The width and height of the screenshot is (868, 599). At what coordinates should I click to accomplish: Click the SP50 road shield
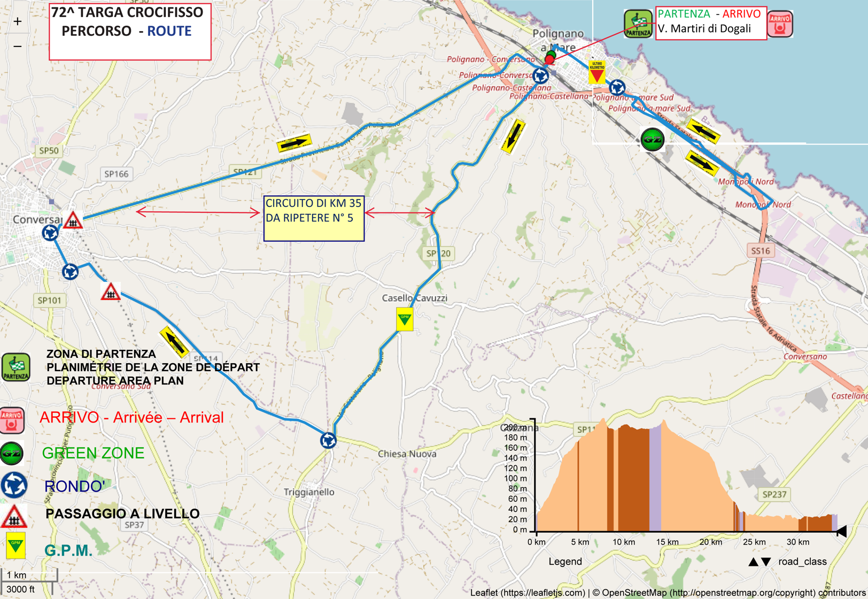tap(49, 151)
